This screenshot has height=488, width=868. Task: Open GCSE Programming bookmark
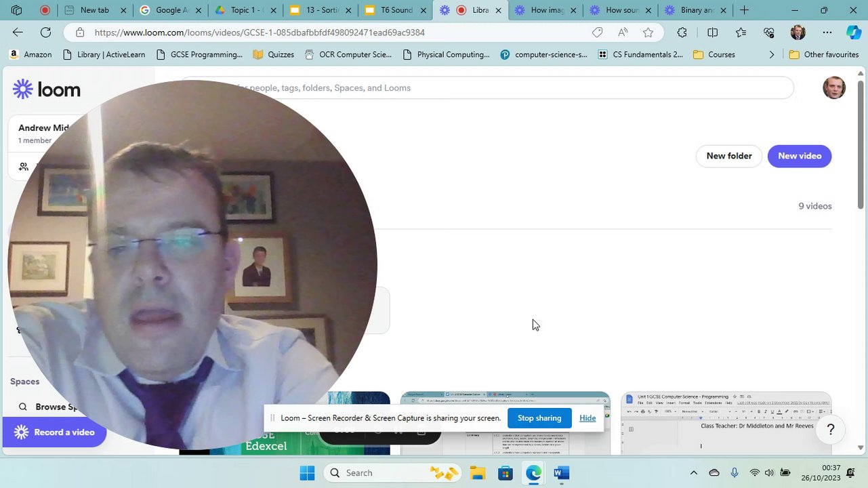click(199, 54)
